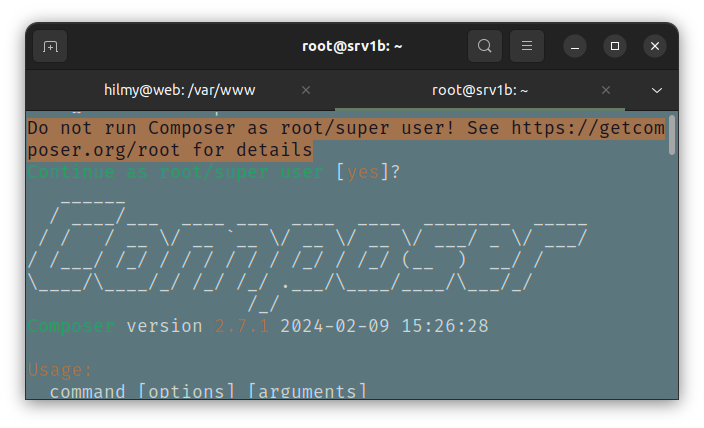Close the terminal window
Image resolution: width=704 pixels, height=428 pixels.
pos(655,46)
